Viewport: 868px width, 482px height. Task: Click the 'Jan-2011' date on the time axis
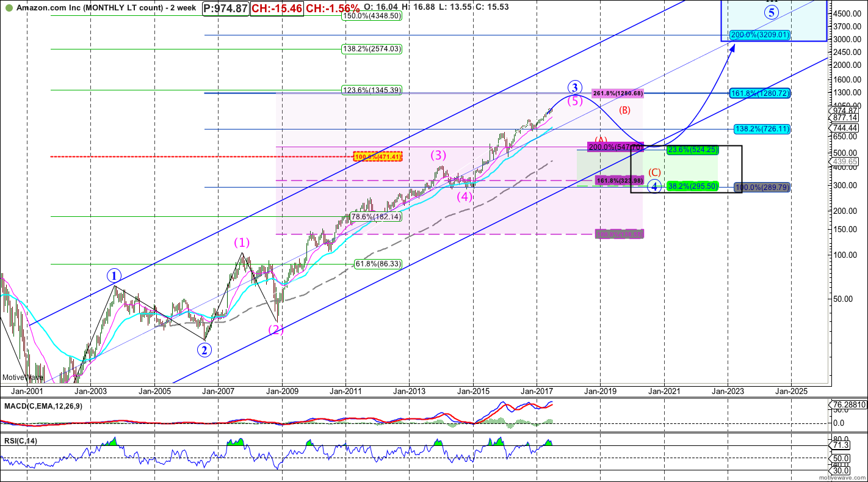pyautogui.click(x=345, y=391)
